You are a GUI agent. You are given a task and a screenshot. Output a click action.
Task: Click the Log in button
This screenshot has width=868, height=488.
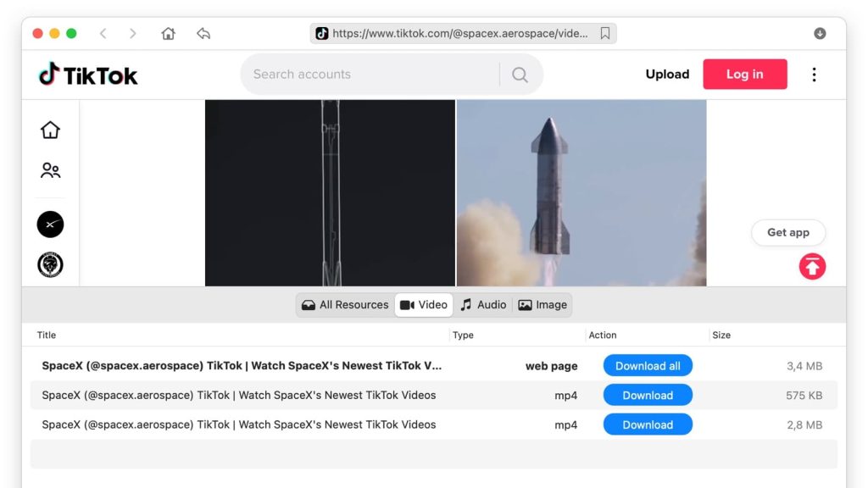pyautogui.click(x=744, y=75)
